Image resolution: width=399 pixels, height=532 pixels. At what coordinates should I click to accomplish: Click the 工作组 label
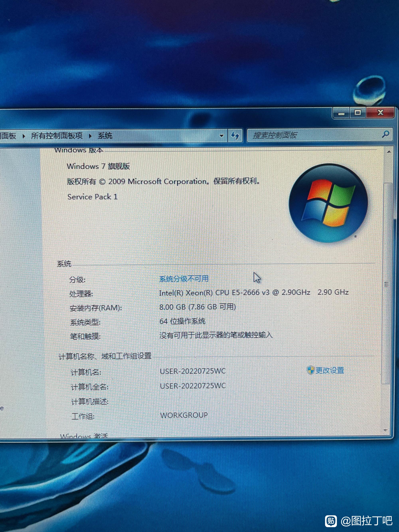click(x=83, y=416)
